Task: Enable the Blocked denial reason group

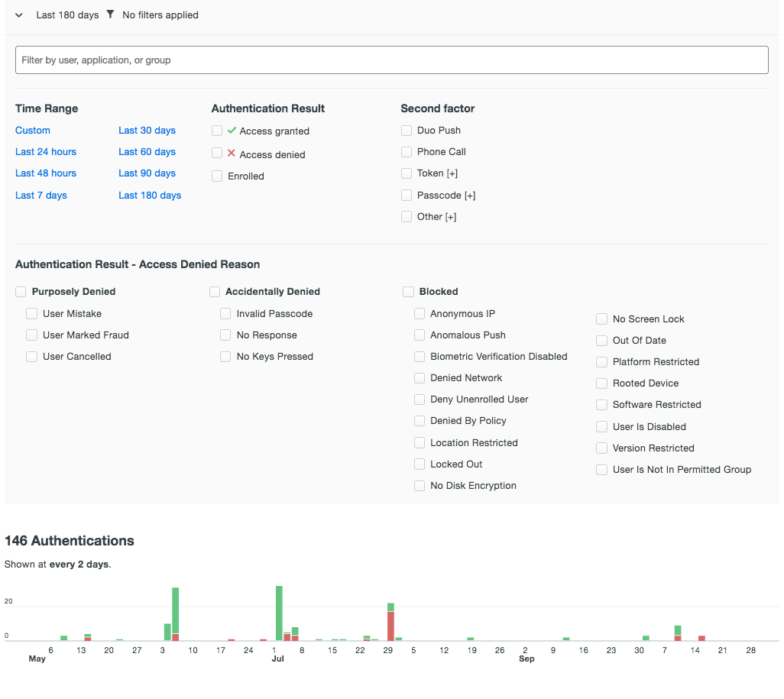Action: tap(408, 291)
